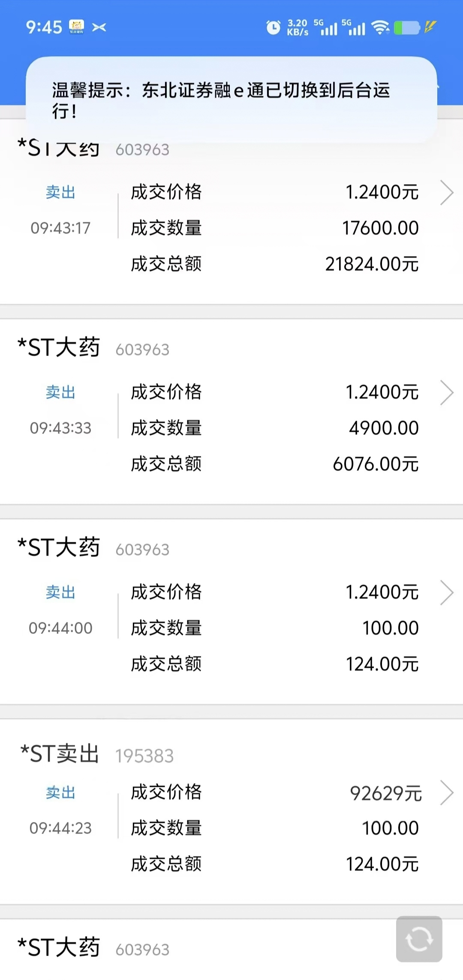Tap the network speed KB/s indicator
Viewport: 463px width, 980px height.
(298, 27)
